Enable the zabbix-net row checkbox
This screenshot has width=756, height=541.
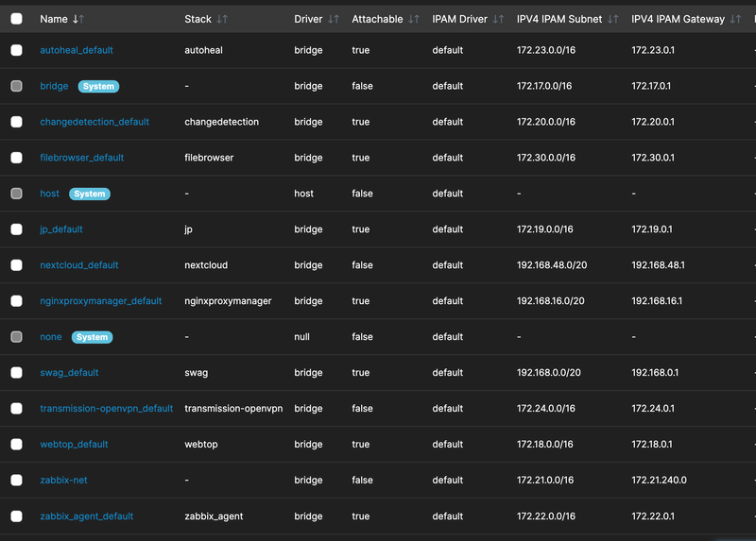[x=16, y=481]
